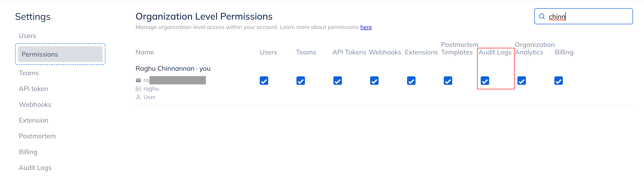Toggle the Postmortem Templates permission checkbox
This screenshot has height=189, width=644.
(448, 81)
